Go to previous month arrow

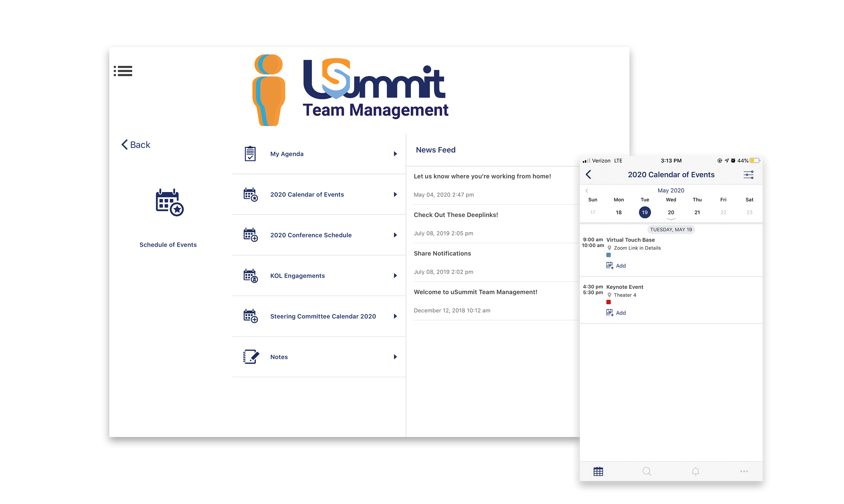click(x=587, y=190)
